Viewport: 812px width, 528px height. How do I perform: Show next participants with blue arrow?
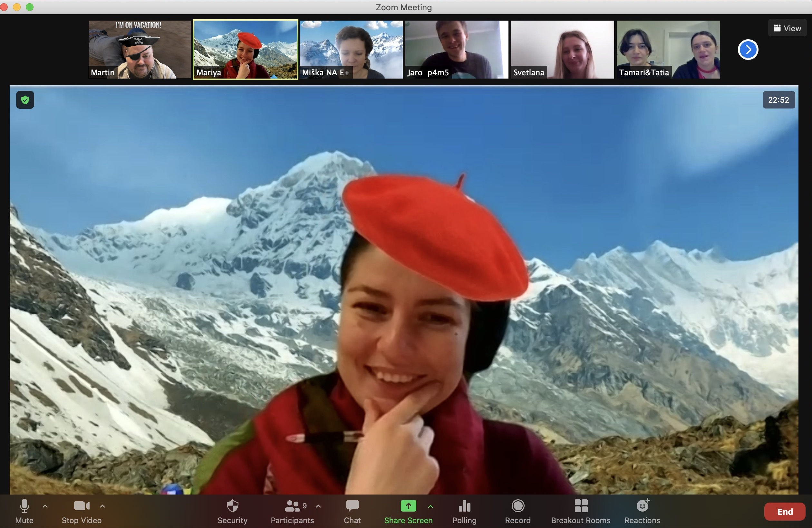tap(748, 50)
